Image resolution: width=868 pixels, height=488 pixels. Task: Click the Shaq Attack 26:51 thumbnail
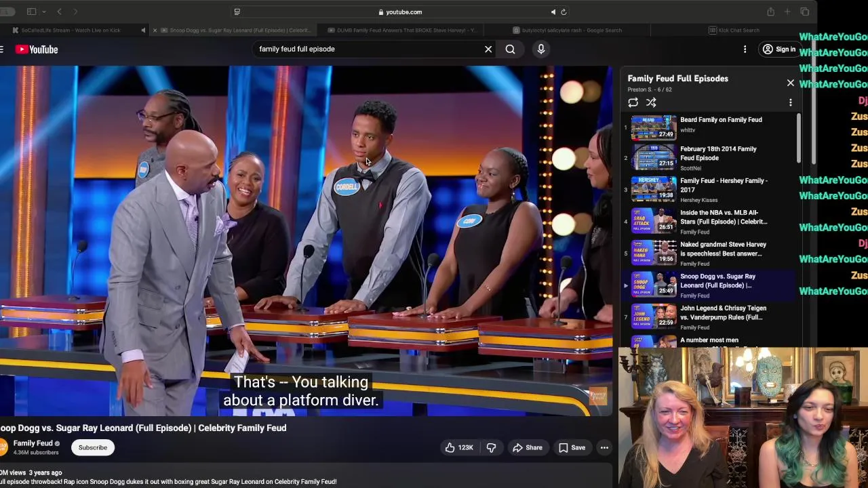(x=654, y=222)
